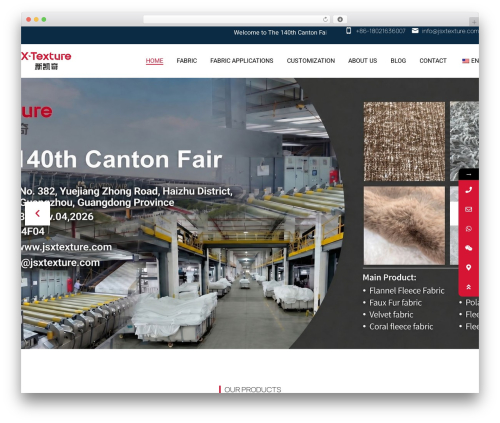Open the EN language selector with flag

(x=470, y=61)
